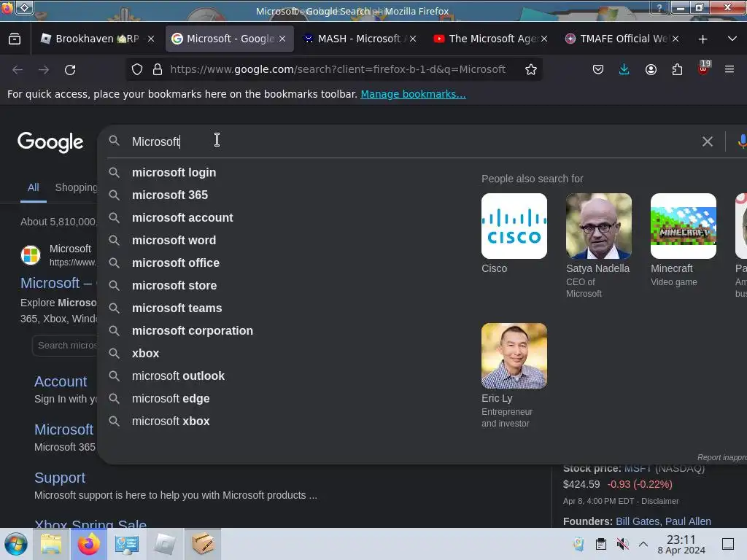
Task: Open the file manager from taskbar
Action: 51,544
